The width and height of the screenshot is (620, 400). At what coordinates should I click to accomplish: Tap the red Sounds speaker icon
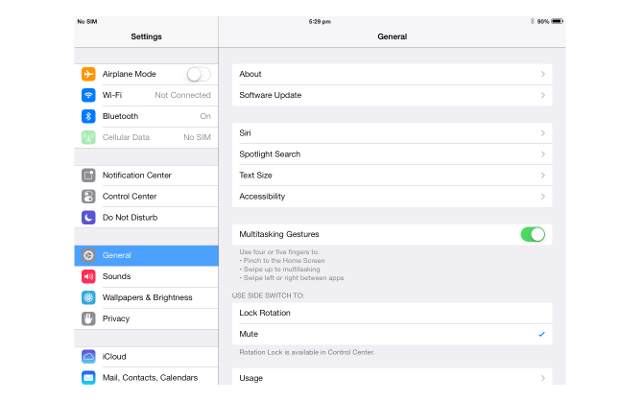[x=88, y=276]
